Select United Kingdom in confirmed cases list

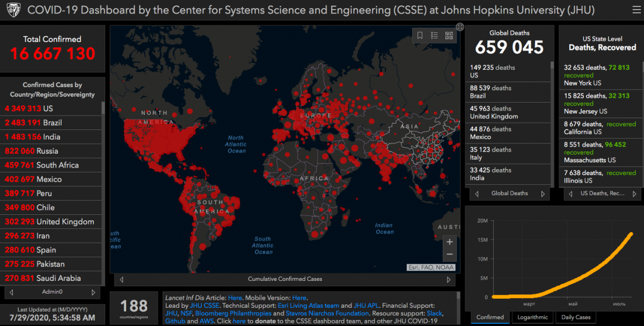pyautogui.click(x=52, y=222)
